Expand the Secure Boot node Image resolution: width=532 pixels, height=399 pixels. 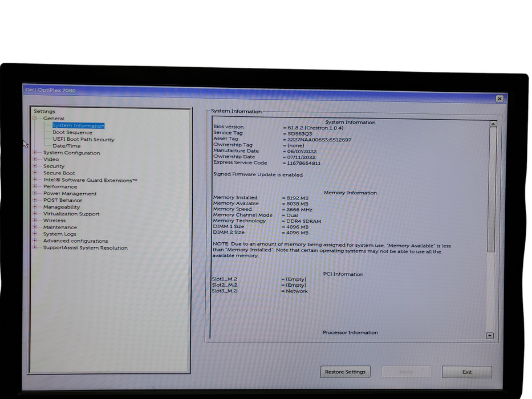click(35, 173)
